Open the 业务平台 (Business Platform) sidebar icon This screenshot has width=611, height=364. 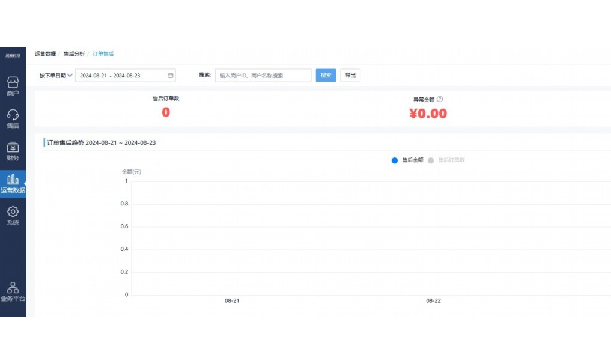click(13, 290)
